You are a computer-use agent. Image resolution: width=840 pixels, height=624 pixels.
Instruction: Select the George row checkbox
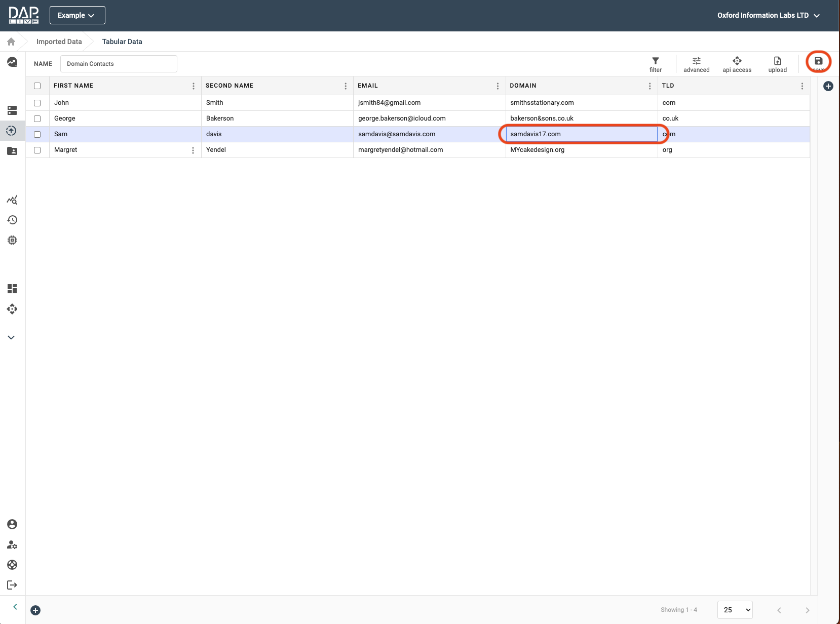[x=37, y=119]
